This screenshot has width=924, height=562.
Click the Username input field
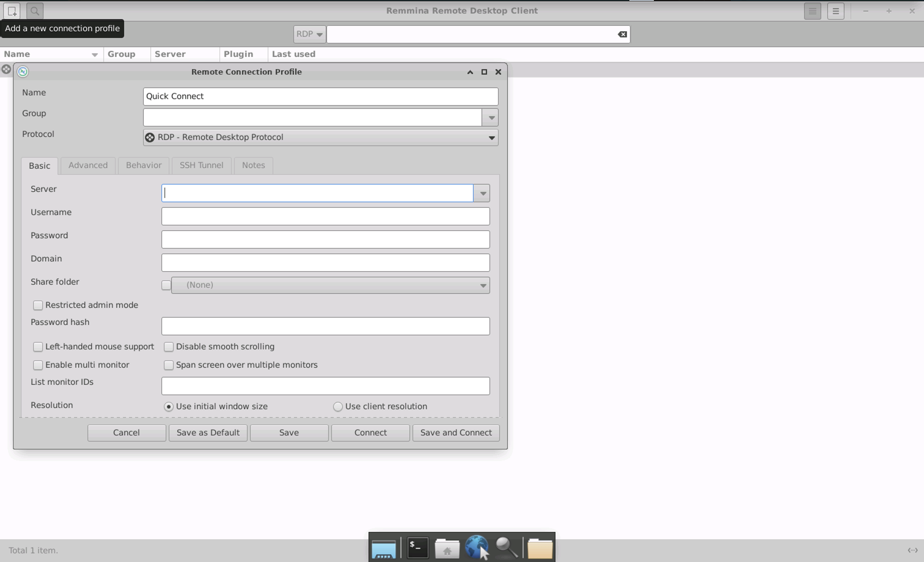coord(325,216)
